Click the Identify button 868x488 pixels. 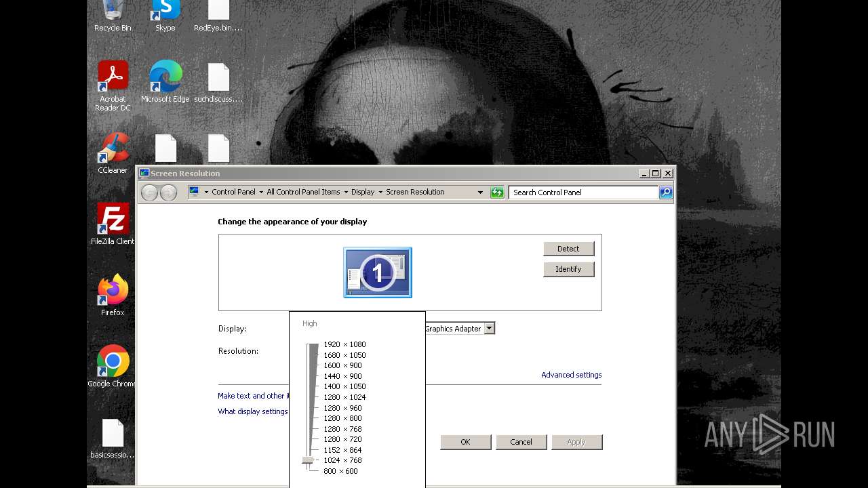click(568, 269)
